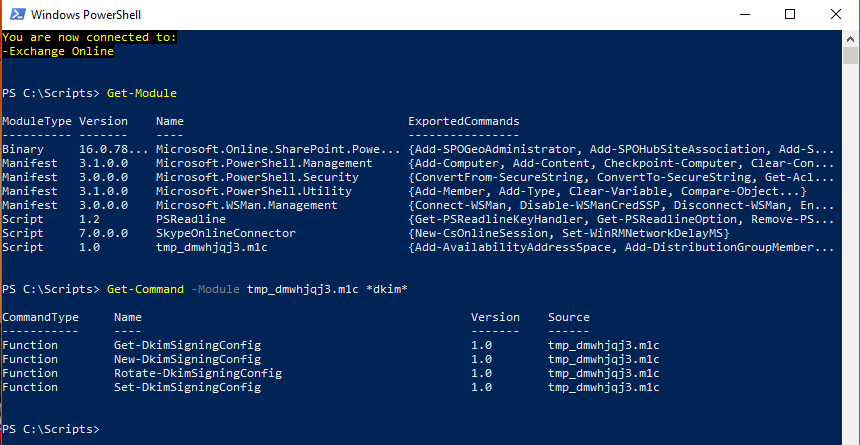Click the 'CommandType' column header
Viewport: 860px width, 445px height.
click(41, 317)
